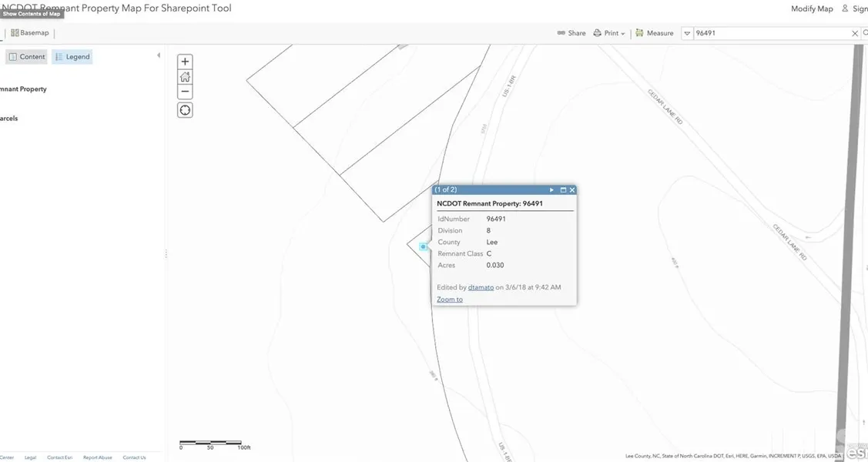Click into the search field containing 96491
The image size is (868, 462).
point(770,33)
